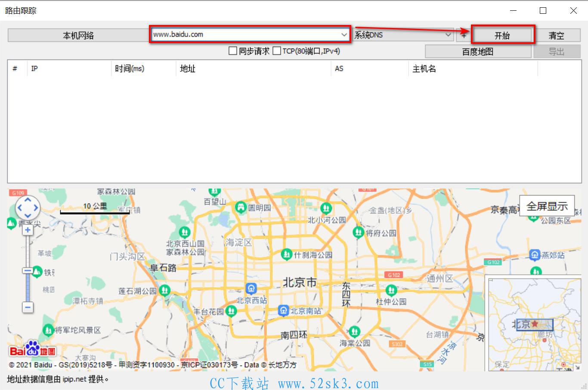588x390 pixels.
Task: Sort by the 时间(ms) column header
Action: [x=143, y=68]
